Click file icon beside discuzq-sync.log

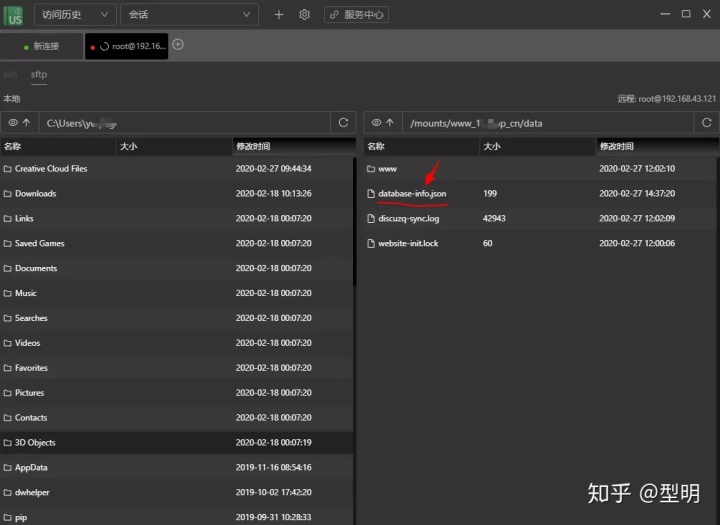[371, 218]
